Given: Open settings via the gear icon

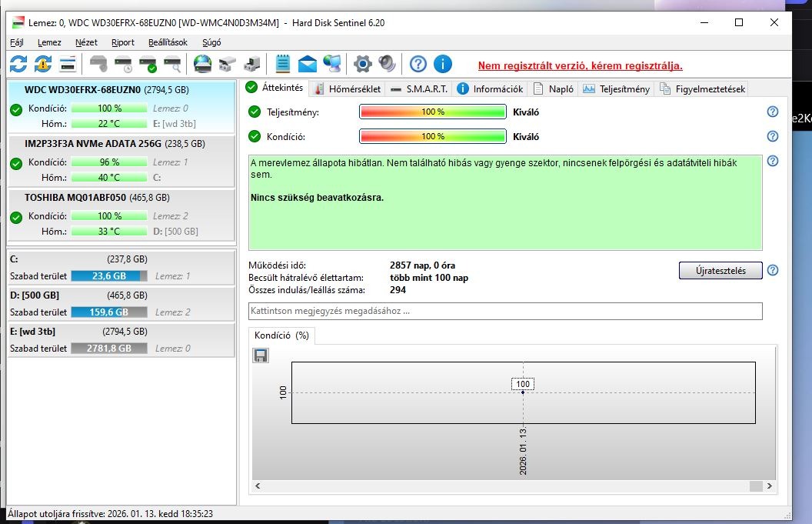Looking at the screenshot, I should (x=362, y=65).
